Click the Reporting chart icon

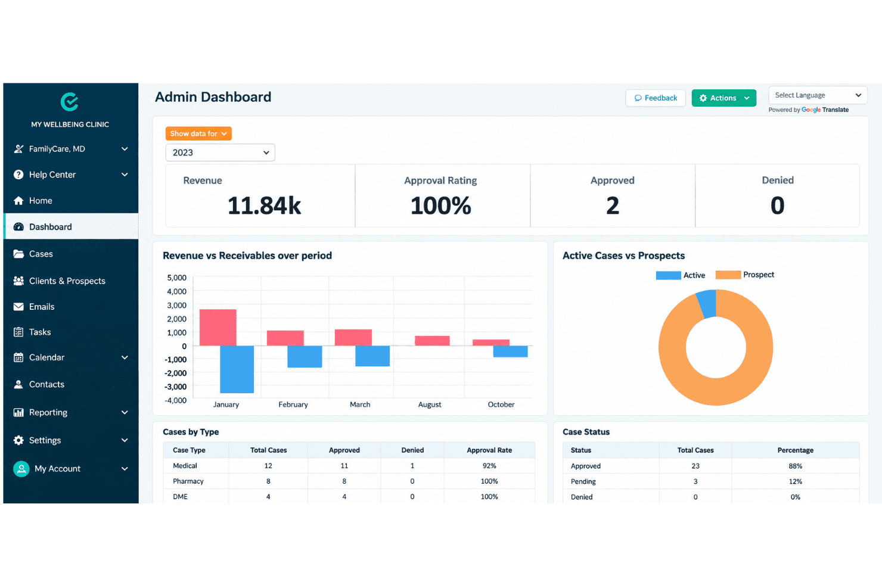click(x=18, y=412)
